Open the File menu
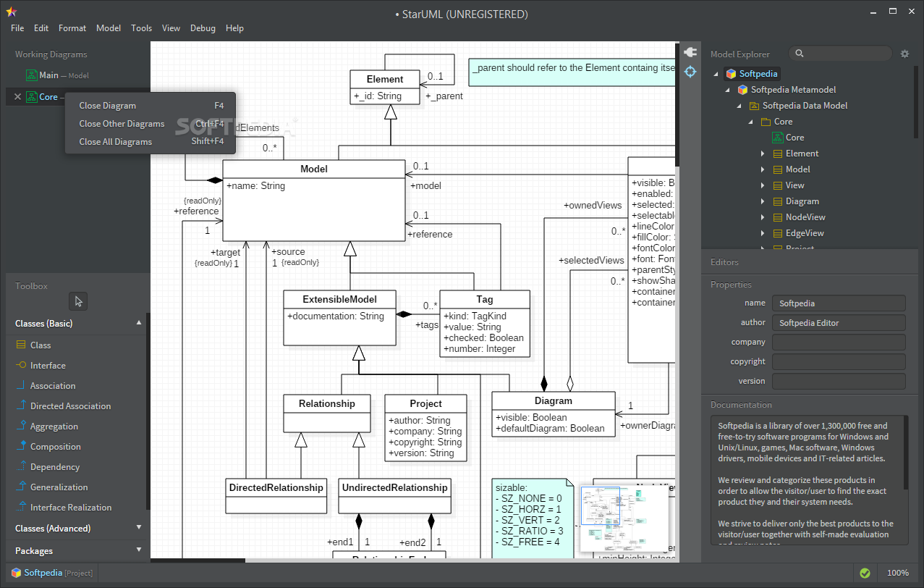 (17, 28)
